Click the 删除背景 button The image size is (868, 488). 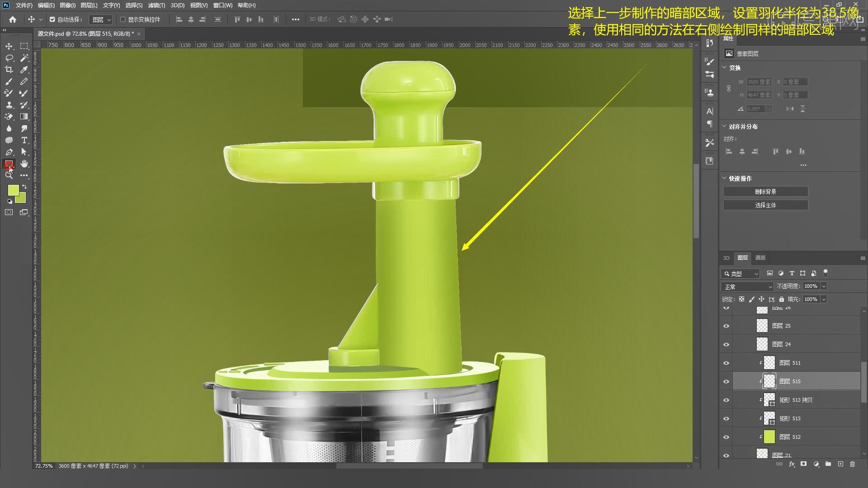pos(765,192)
